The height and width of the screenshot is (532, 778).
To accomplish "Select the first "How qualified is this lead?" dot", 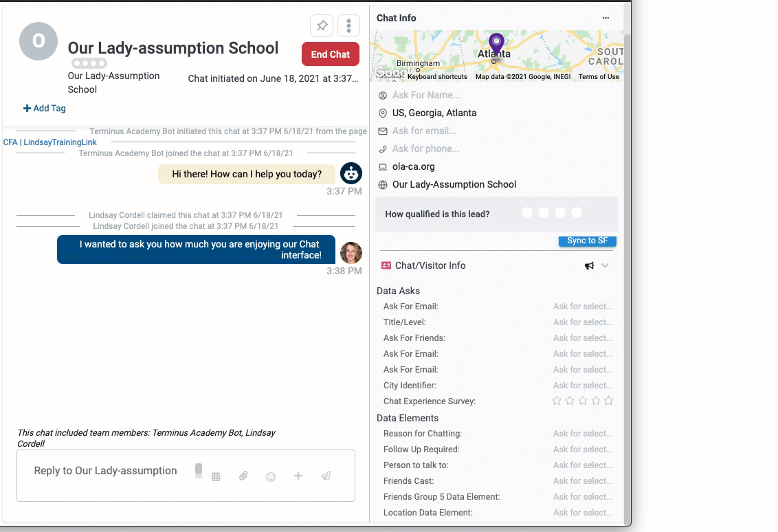I will click(x=527, y=212).
